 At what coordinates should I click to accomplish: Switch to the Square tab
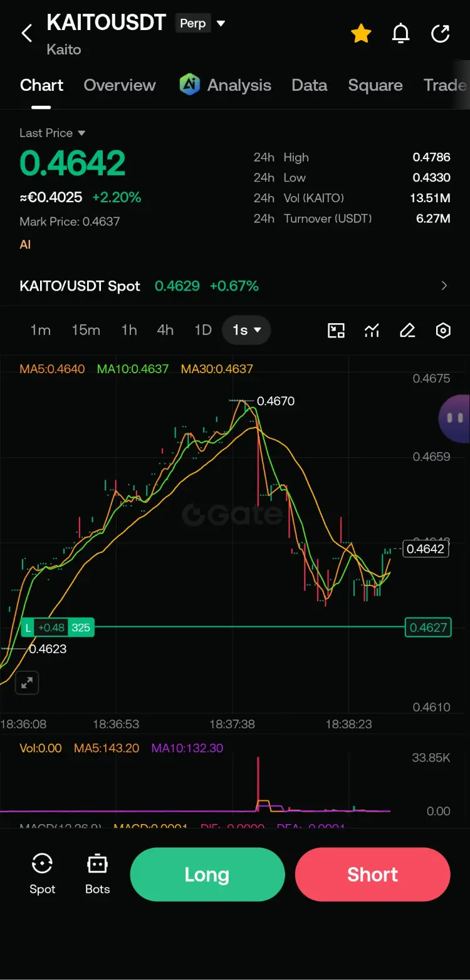[x=375, y=85]
